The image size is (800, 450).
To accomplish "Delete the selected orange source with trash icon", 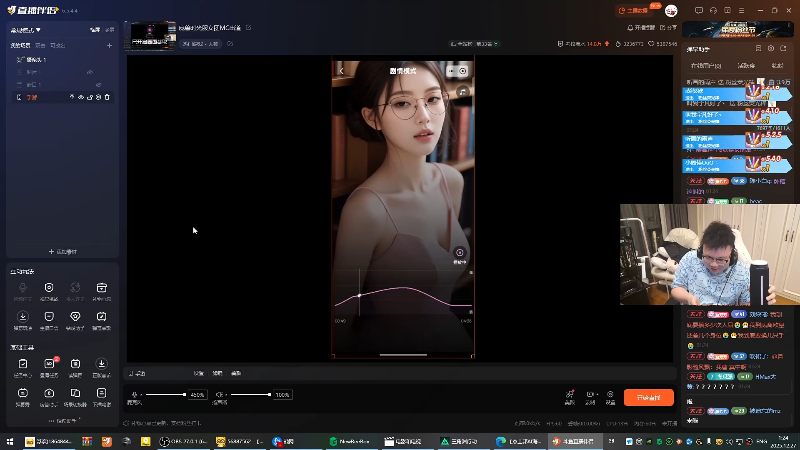I will 107,97.
